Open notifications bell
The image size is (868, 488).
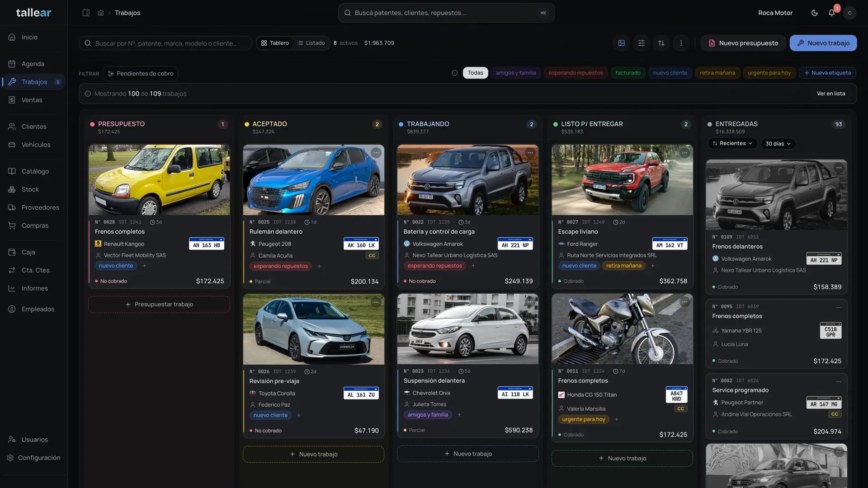click(x=831, y=13)
